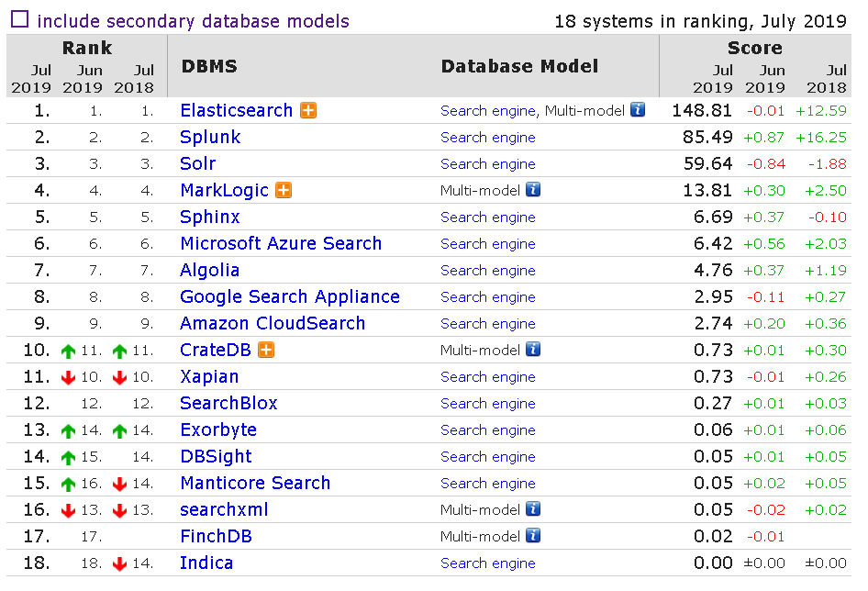Open the Algolia DBMS link
The width and height of the screenshot is (868, 591).
(x=210, y=271)
